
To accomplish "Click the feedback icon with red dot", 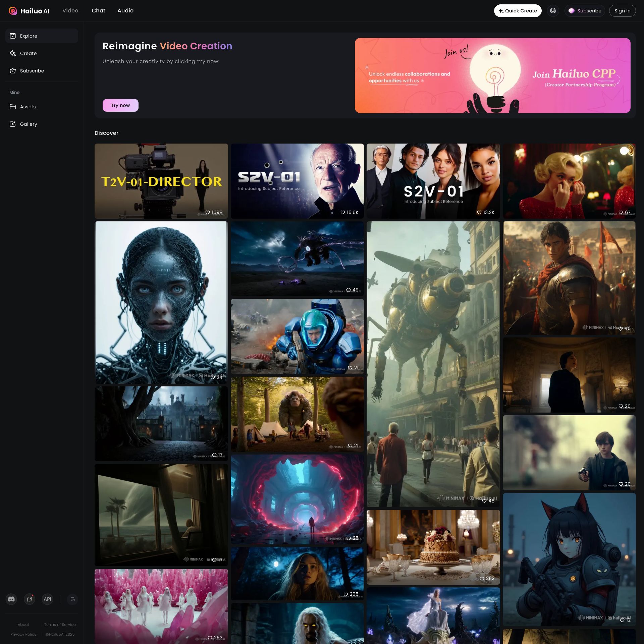I will point(30,599).
